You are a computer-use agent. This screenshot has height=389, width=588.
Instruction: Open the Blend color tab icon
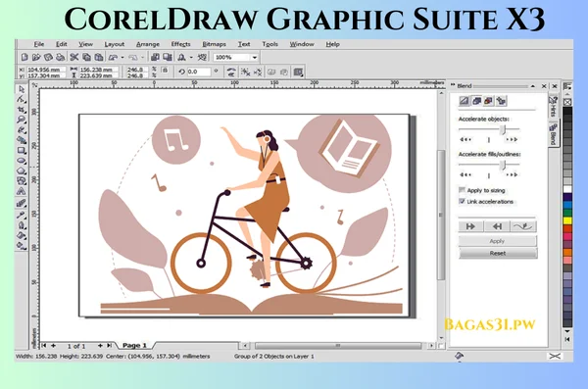(x=489, y=101)
